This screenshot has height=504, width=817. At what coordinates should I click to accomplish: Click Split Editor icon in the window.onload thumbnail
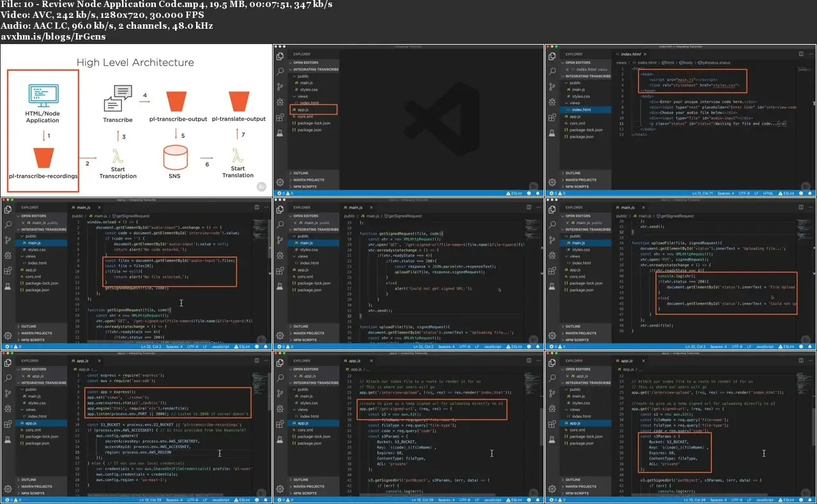257,208
